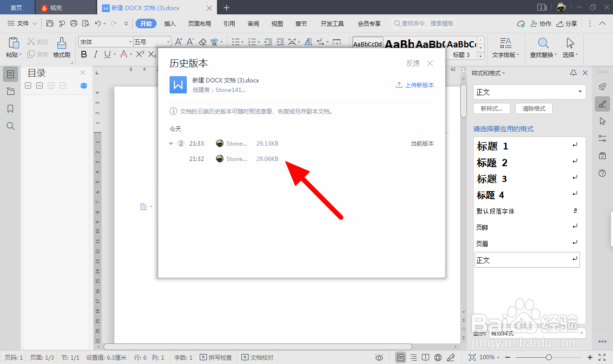Collapse the 21:33 version group chevron
The height and width of the screenshot is (364, 613).
[171, 143]
